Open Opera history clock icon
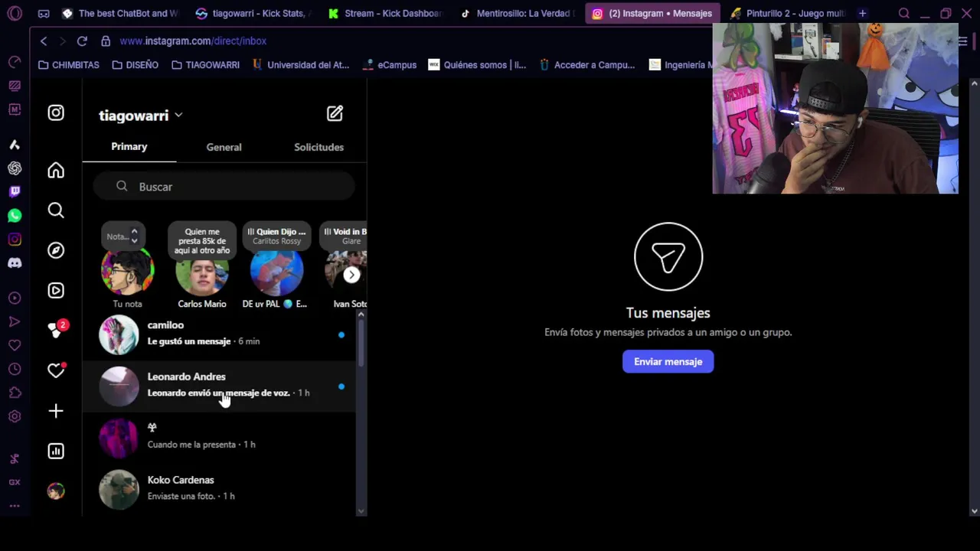The width and height of the screenshot is (980, 551). [15, 369]
